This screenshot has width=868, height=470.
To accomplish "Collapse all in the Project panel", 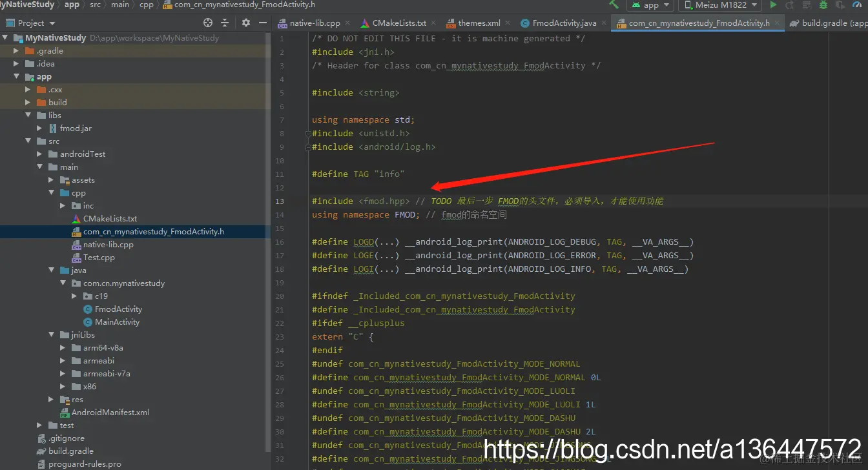I will point(225,23).
